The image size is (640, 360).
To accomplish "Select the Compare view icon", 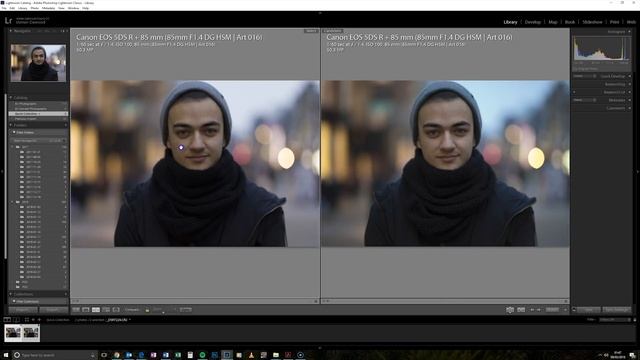I will [x=96, y=310].
